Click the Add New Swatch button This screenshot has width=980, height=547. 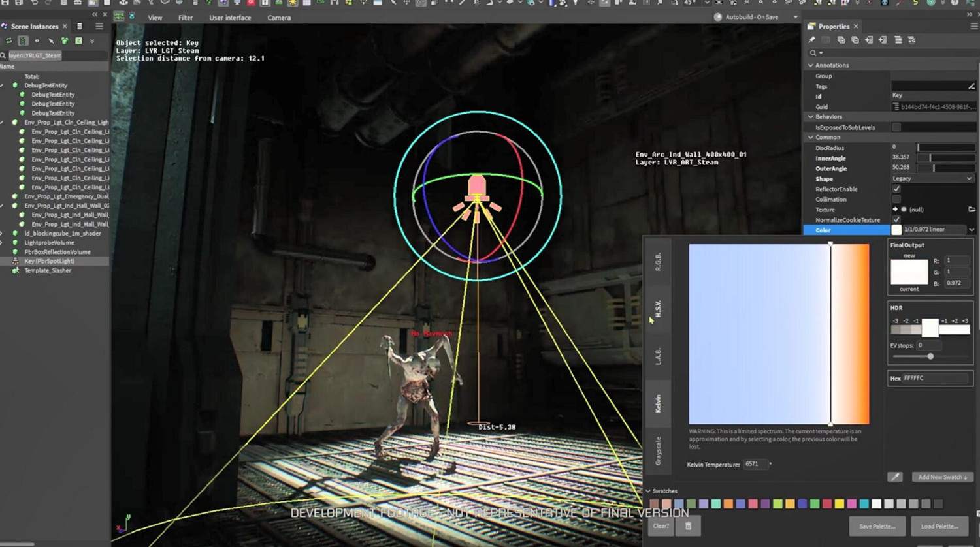click(942, 477)
